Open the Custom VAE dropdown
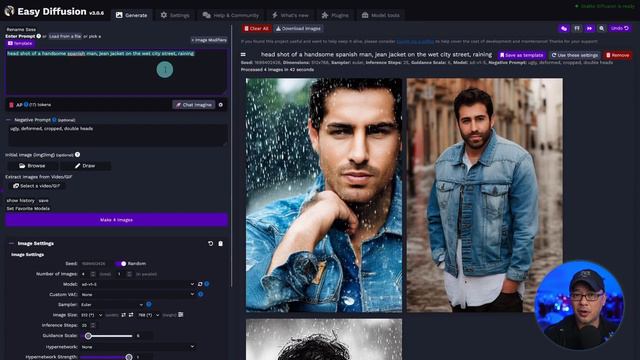 point(138,294)
